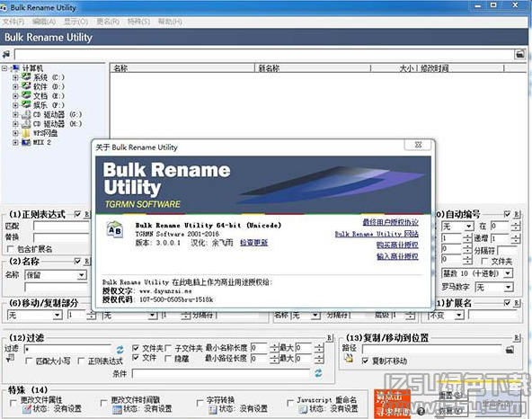The height and width of the screenshot is (419, 532).
Task: Click the 系统 (C:) drive icon
Action: pos(26,77)
